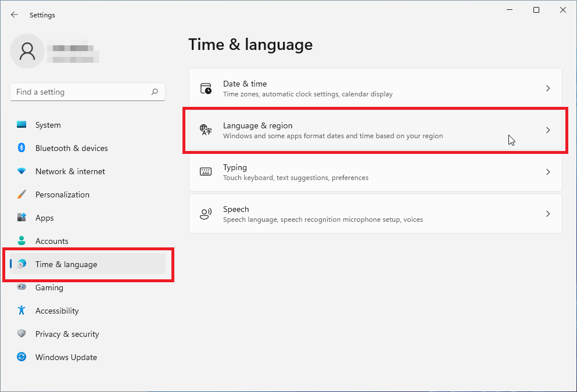577x392 pixels.
Task: Click the Speech voice icon
Action: tap(206, 214)
